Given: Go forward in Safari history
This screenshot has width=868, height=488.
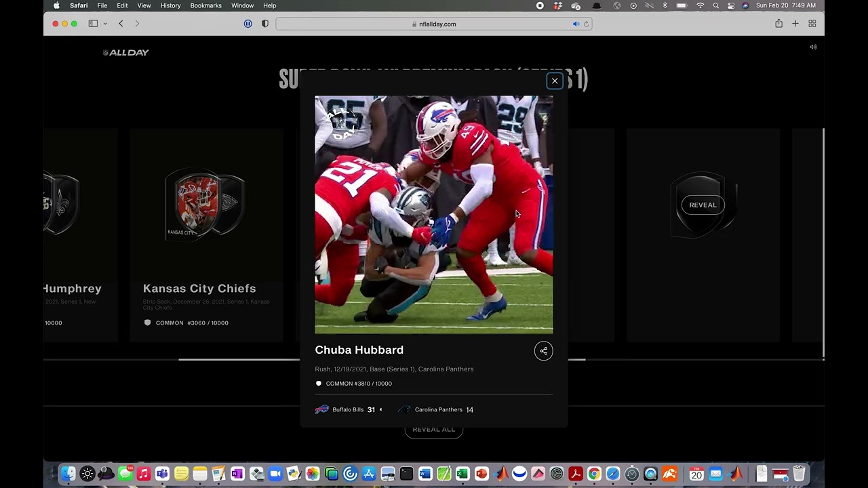Looking at the screenshot, I should [137, 24].
